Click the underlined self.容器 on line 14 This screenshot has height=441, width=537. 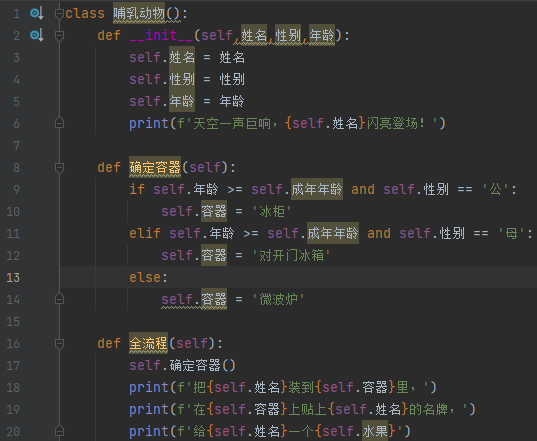(x=194, y=300)
